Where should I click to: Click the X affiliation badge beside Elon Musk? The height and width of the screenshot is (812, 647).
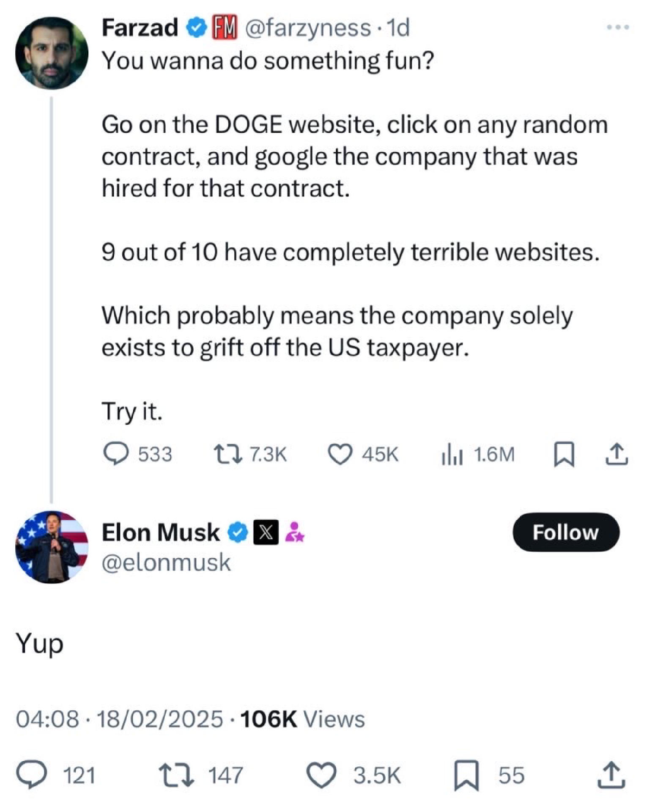266,532
